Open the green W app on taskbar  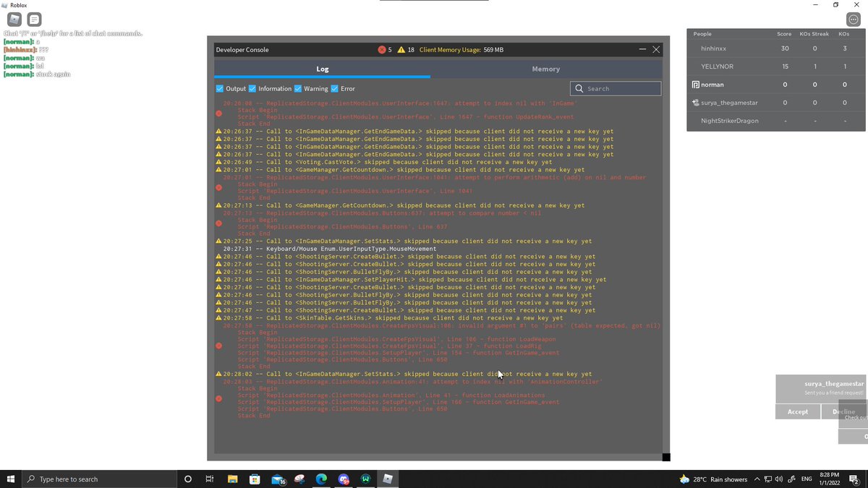[366, 479]
